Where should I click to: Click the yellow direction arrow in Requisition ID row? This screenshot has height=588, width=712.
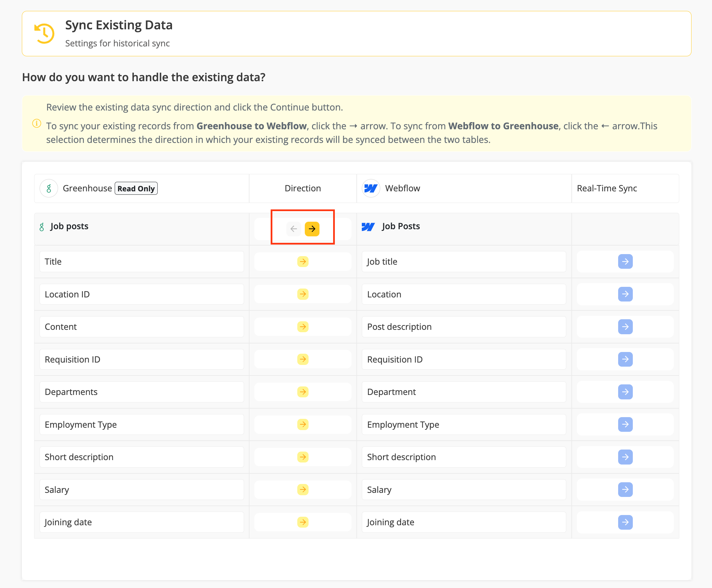[303, 359]
